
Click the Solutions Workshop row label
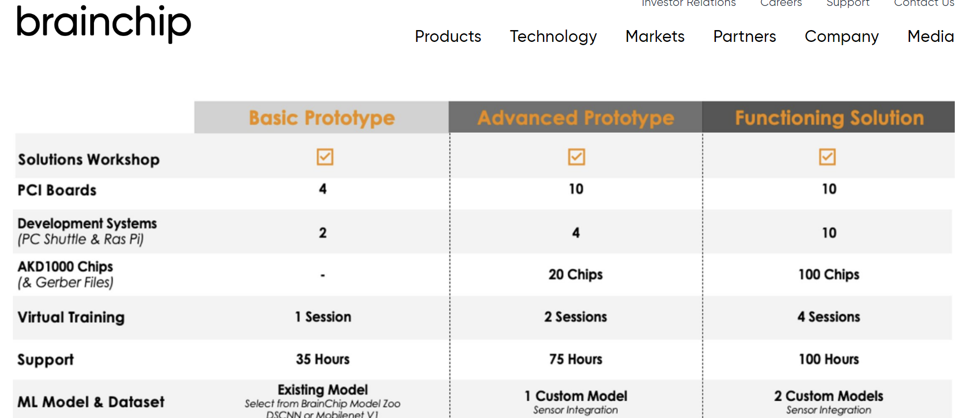tap(89, 160)
